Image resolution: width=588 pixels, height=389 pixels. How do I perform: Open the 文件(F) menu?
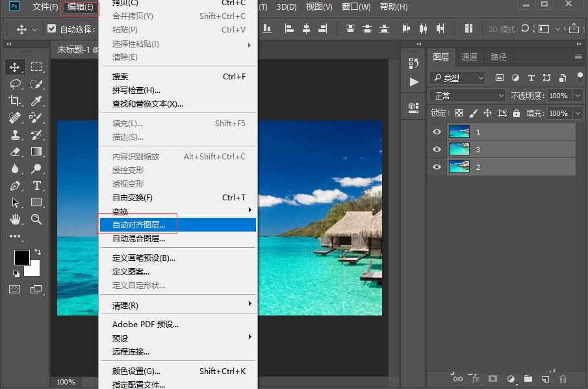coord(44,8)
